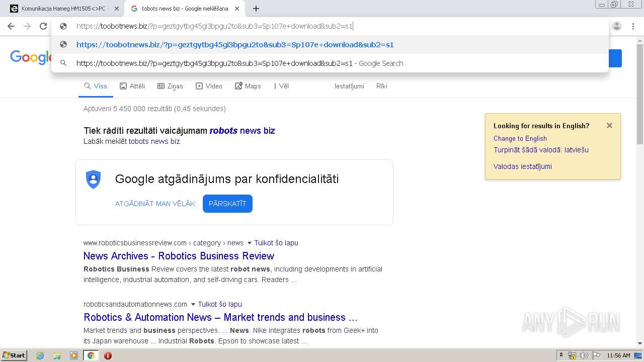Open the media player taskbar icon
The width and height of the screenshot is (644, 362).
[x=74, y=355]
